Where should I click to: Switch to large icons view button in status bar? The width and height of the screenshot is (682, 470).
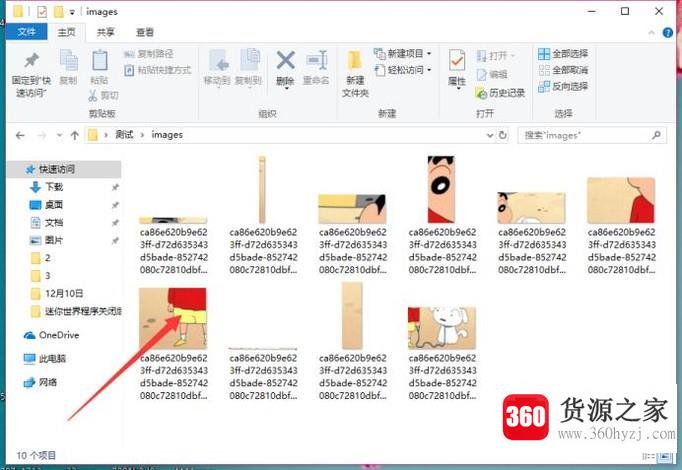coord(665,457)
